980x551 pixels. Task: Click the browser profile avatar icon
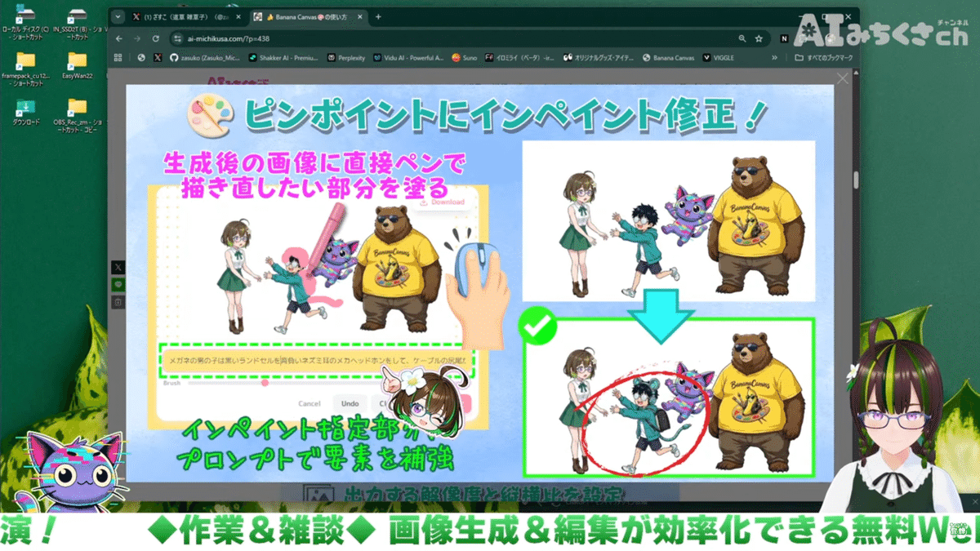[806, 38]
